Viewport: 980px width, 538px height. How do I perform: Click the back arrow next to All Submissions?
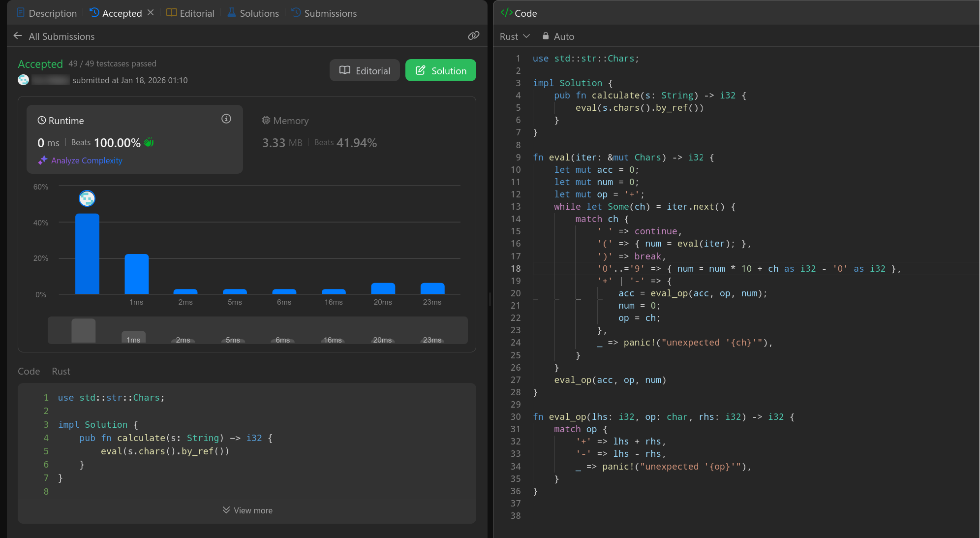click(x=18, y=36)
